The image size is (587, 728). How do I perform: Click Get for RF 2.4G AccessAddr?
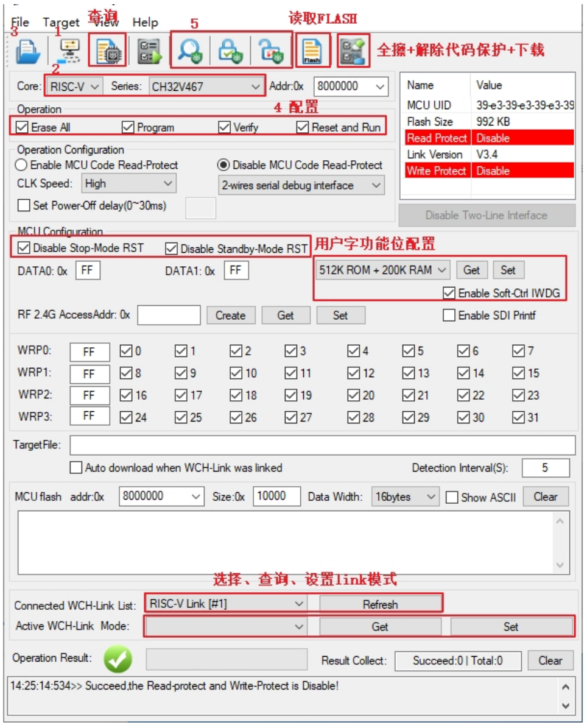pyautogui.click(x=286, y=315)
